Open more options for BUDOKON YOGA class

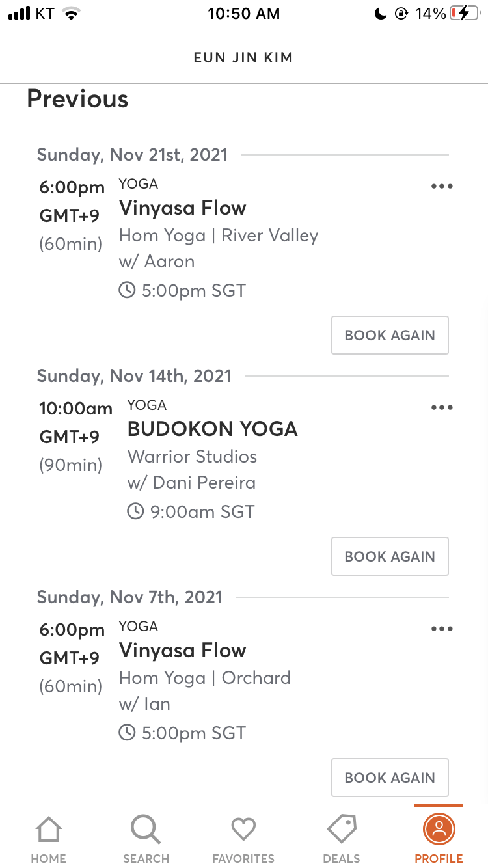point(442,408)
